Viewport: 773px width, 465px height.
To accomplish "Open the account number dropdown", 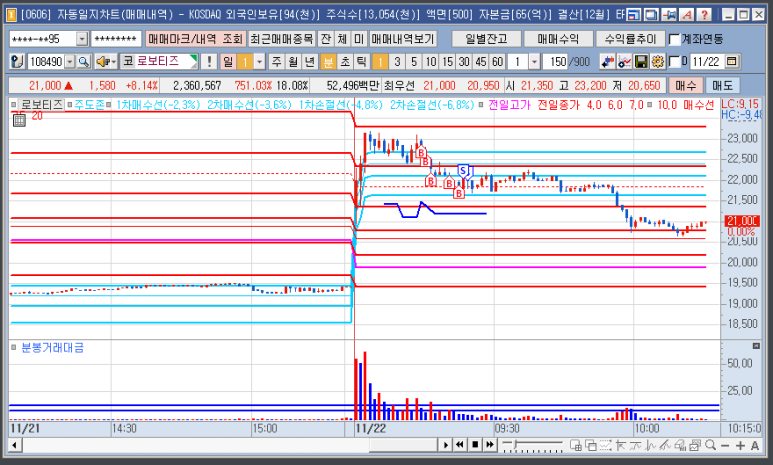I will tap(81, 39).
